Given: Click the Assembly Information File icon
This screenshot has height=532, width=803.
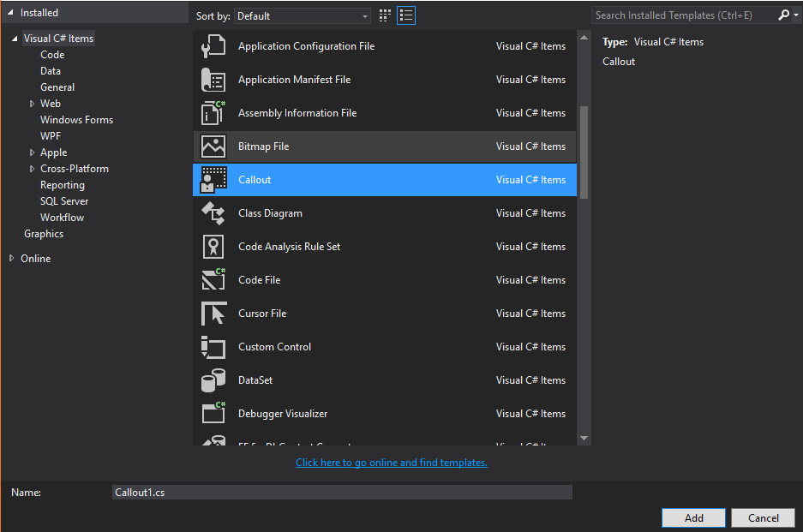Looking at the screenshot, I should [213, 113].
